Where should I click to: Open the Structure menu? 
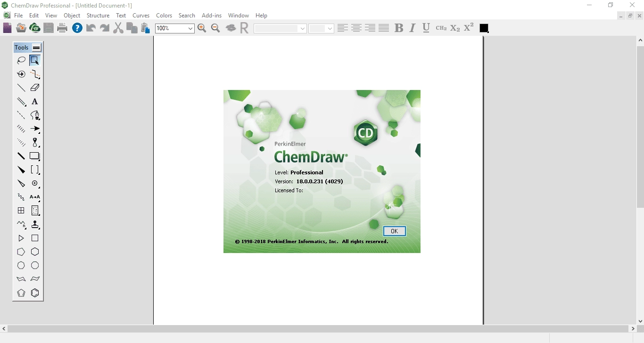pos(98,16)
